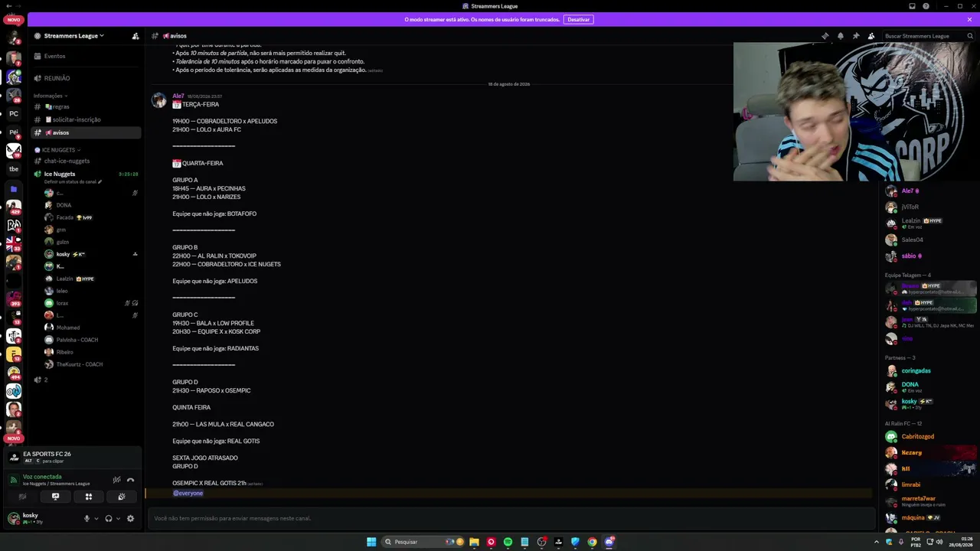Open the tbe server in server rail
This screenshot has width=980, height=551.
(14, 169)
